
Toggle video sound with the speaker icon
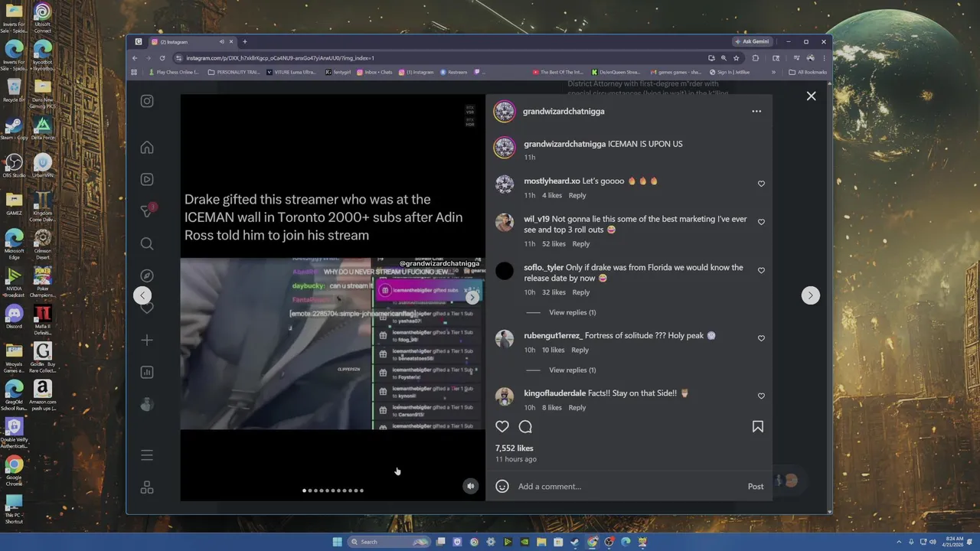[x=471, y=486]
